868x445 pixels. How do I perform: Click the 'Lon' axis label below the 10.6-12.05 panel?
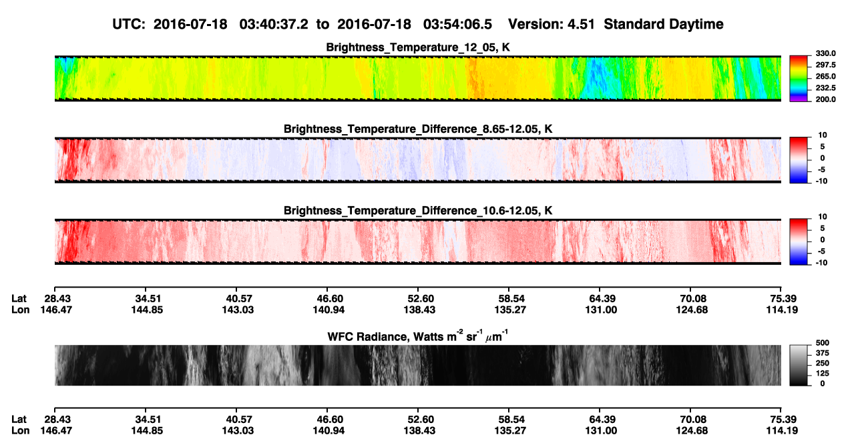[x=20, y=310]
